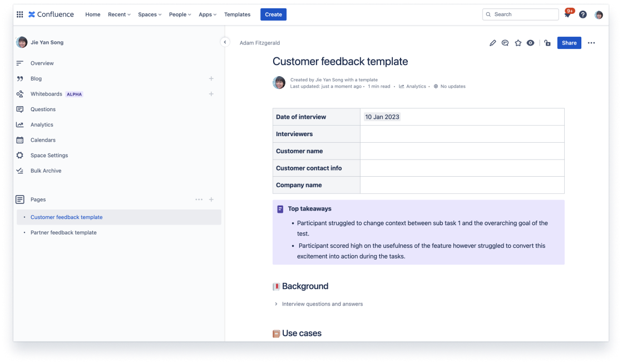Star this page as favorite
The image size is (622, 364).
click(518, 43)
